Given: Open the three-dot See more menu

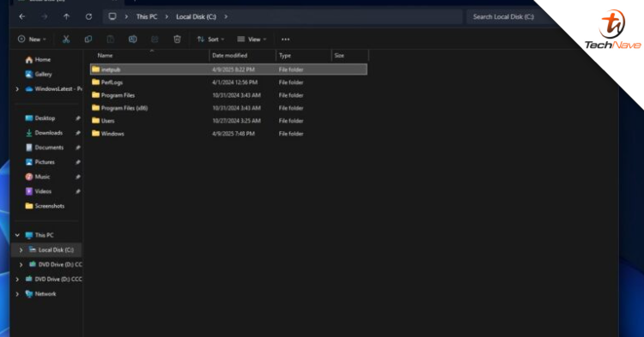Looking at the screenshot, I should pos(285,39).
